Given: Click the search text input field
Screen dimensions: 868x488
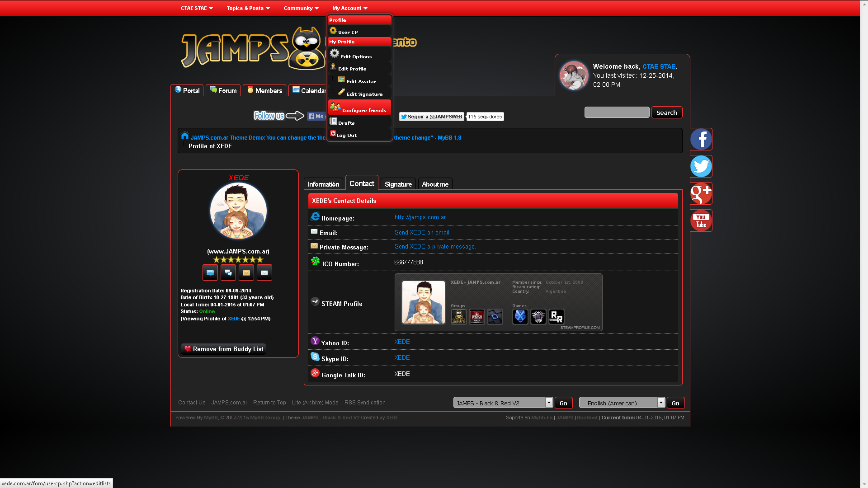Looking at the screenshot, I should point(617,113).
